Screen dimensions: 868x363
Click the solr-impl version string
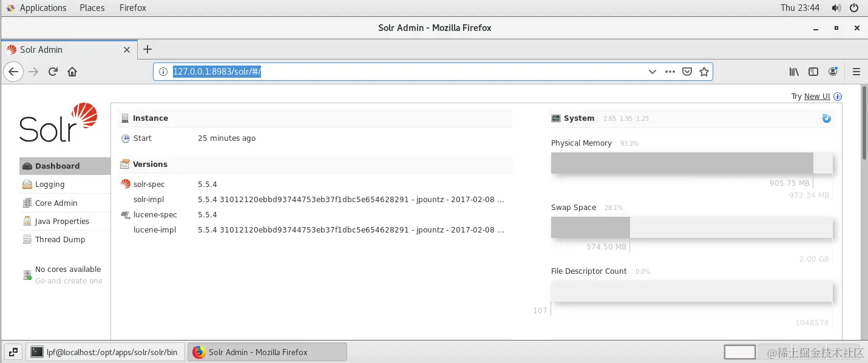pyautogui.click(x=351, y=200)
